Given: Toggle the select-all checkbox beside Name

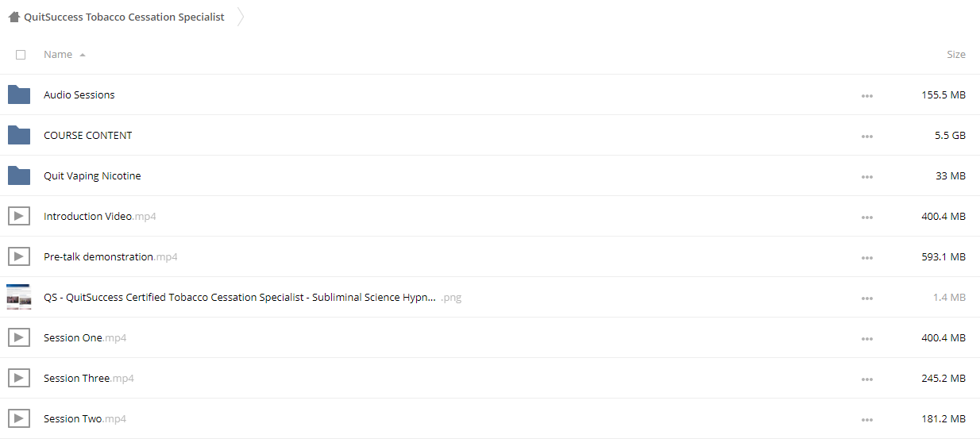Looking at the screenshot, I should click(21, 55).
